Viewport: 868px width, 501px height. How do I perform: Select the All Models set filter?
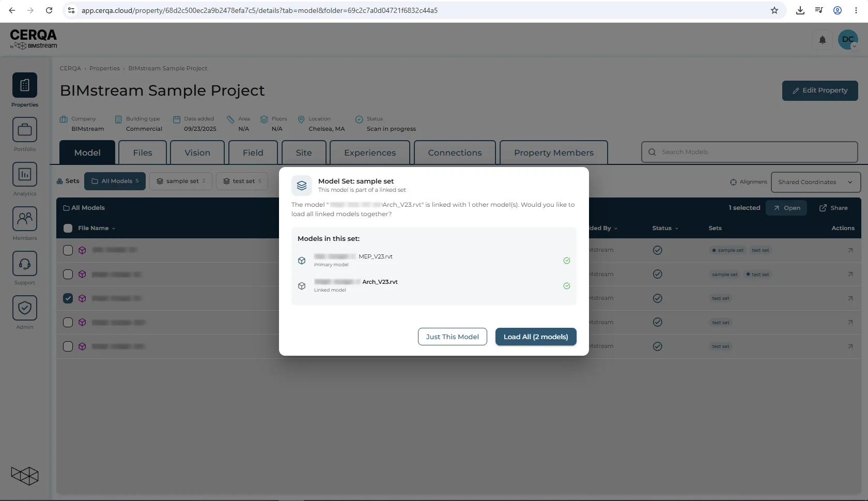point(115,181)
